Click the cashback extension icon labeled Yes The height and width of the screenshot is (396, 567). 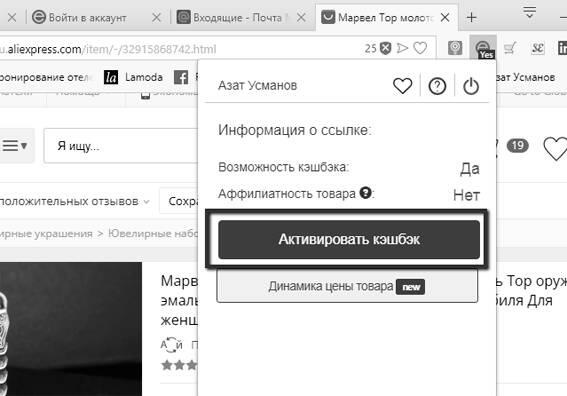(483, 49)
